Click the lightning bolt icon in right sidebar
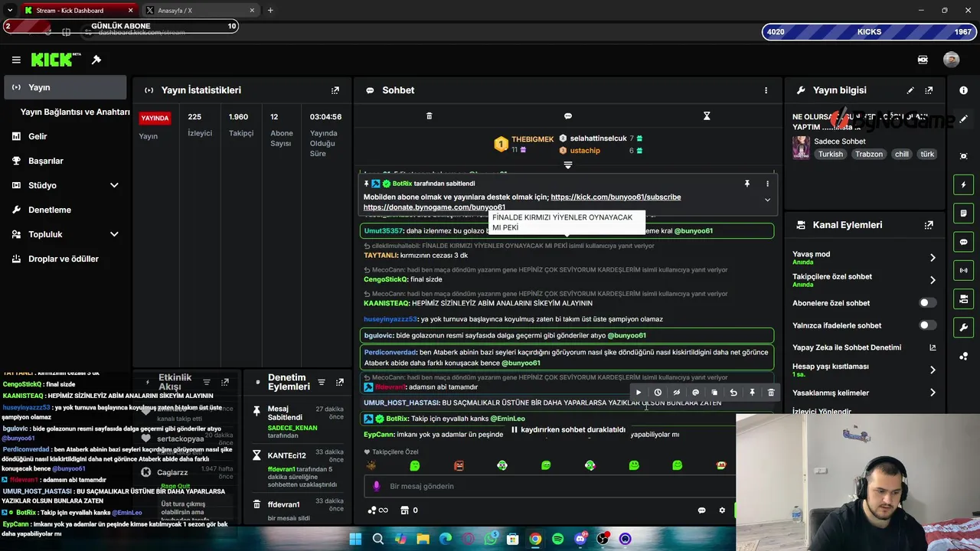Image resolution: width=980 pixels, height=551 pixels. pyautogui.click(x=963, y=184)
